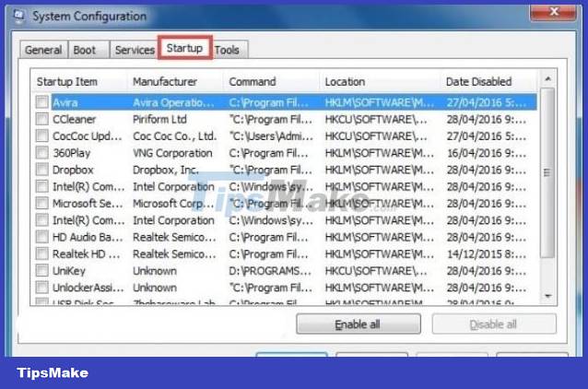Click the Disable all button
The width and height of the screenshot is (588, 389).
click(x=494, y=324)
